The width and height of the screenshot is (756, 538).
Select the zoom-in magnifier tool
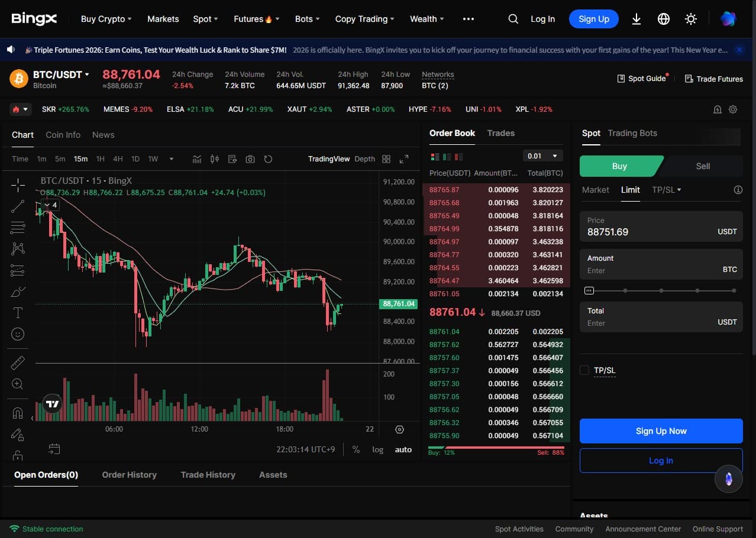pyautogui.click(x=18, y=384)
